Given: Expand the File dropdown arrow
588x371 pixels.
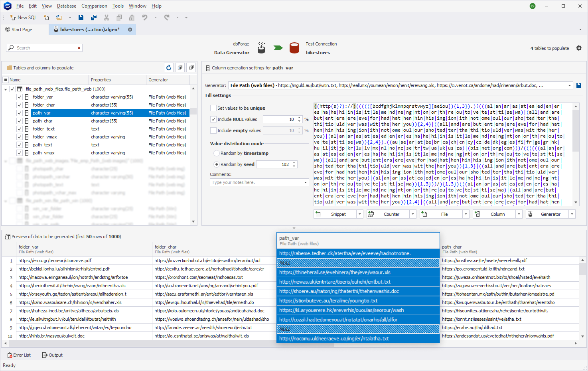Looking at the screenshot, I should point(466,214).
